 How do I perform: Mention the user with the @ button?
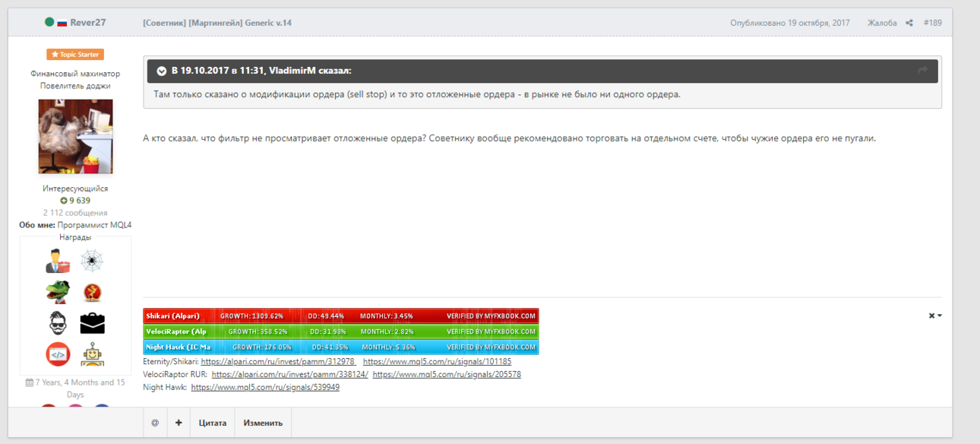tap(155, 423)
